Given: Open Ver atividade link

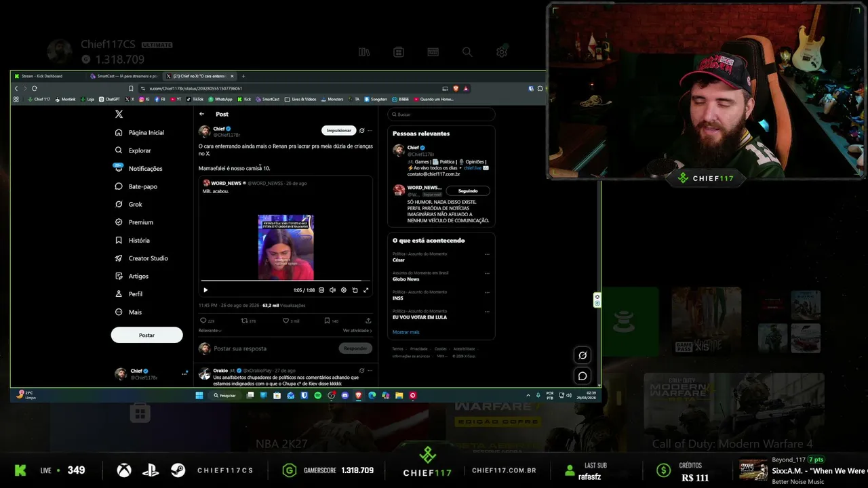Looking at the screenshot, I should [x=357, y=331].
